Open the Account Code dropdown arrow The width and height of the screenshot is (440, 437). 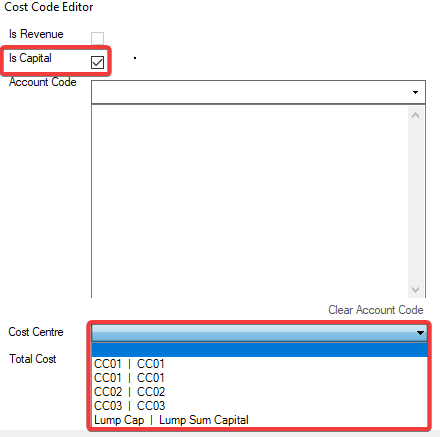tap(415, 92)
